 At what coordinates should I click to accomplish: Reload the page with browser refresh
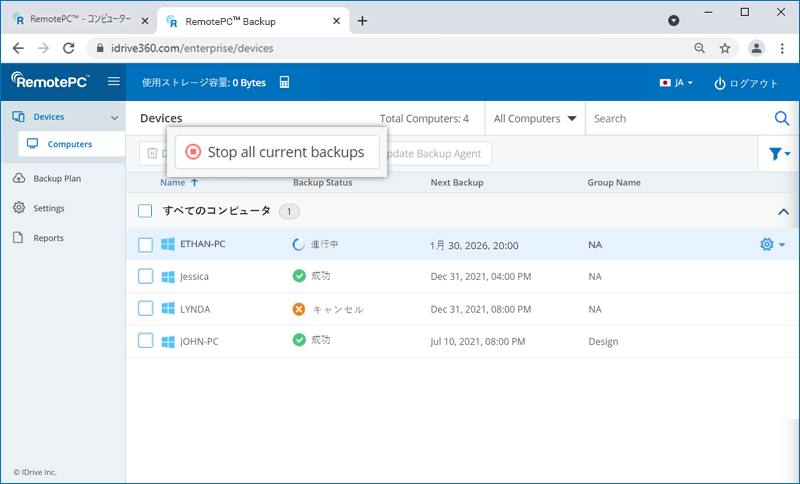pyautogui.click(x=68, y=48)
